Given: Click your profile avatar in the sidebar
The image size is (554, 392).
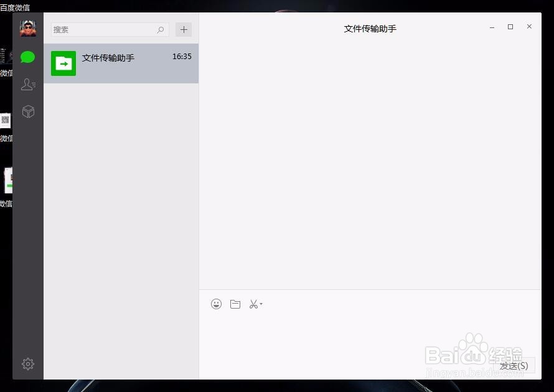Looking at the screenshot, I should (x=27, y=27).
